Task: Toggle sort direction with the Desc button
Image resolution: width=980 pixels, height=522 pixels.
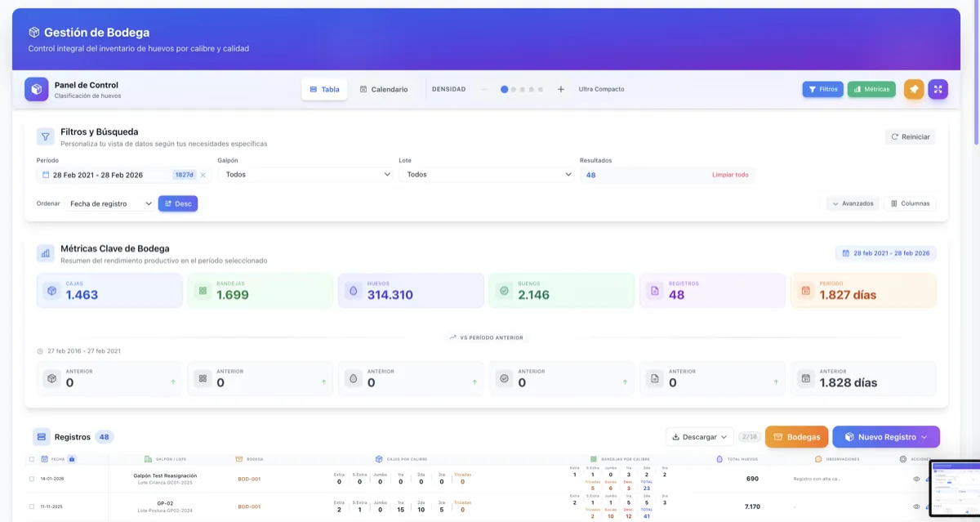Action: 178,203
